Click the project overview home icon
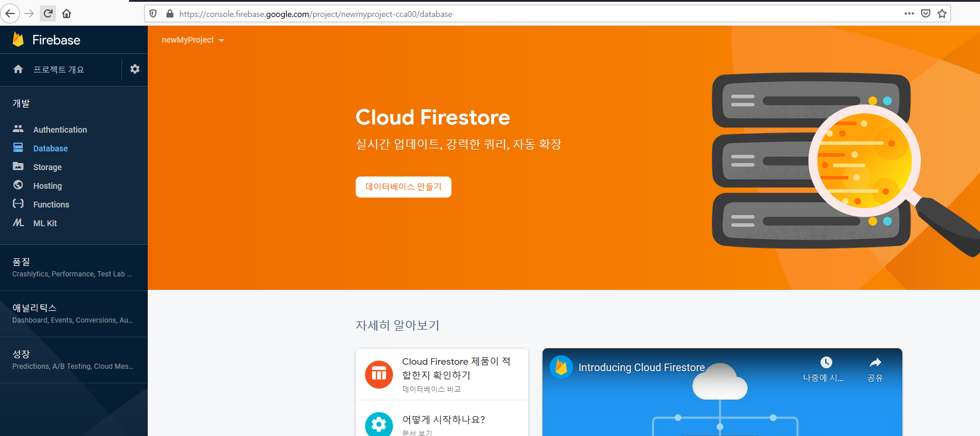 [18, 69]
